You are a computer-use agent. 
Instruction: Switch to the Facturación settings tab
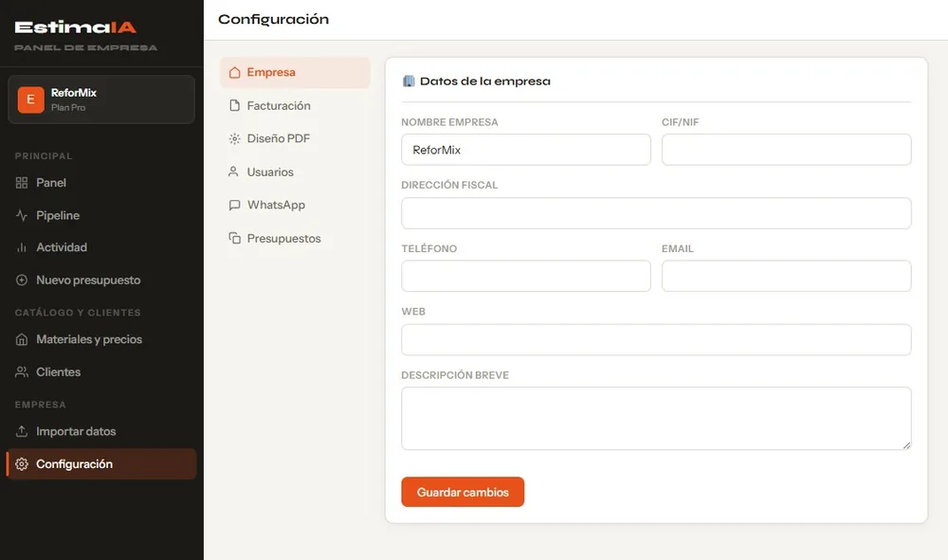pyautogui.click(x=295, y=106)
